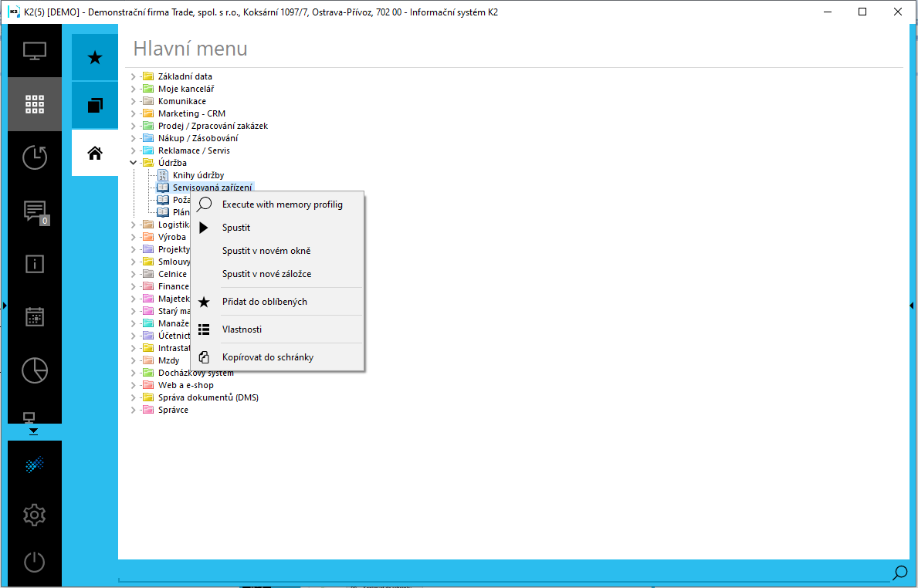Click sidebar scroll-down arrow below network icon
The height and width of the screenshot is (588, 918).
click(x=33, y=432)
